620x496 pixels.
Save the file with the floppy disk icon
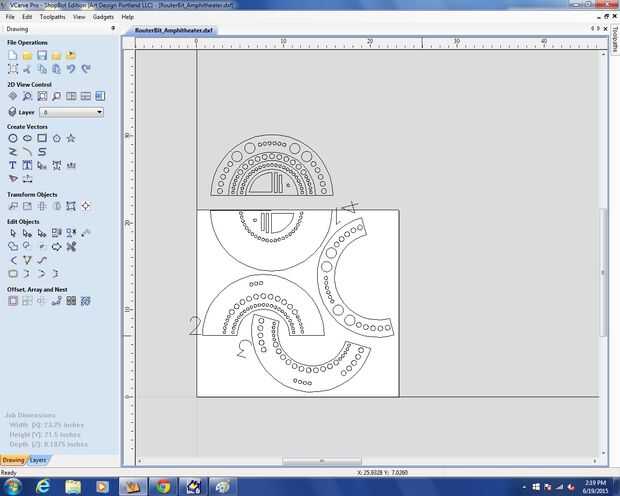[x=42, y=55]
